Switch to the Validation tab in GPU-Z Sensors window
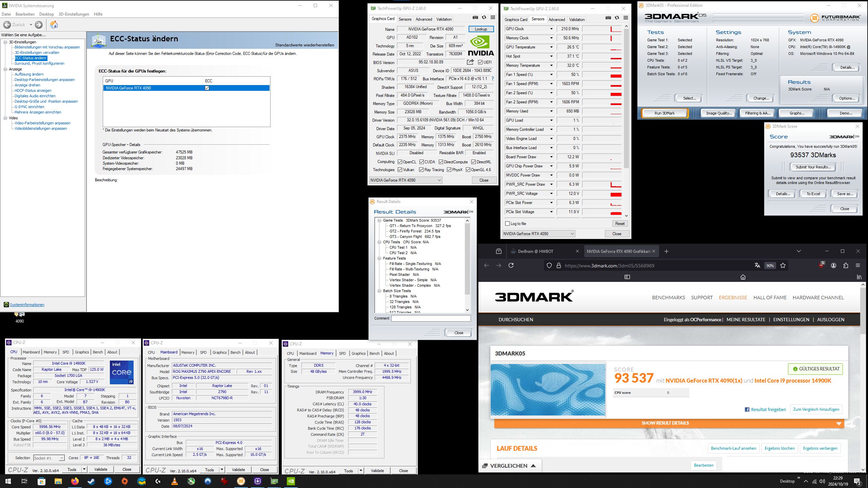The image size is (868, 488). [577, 19]
